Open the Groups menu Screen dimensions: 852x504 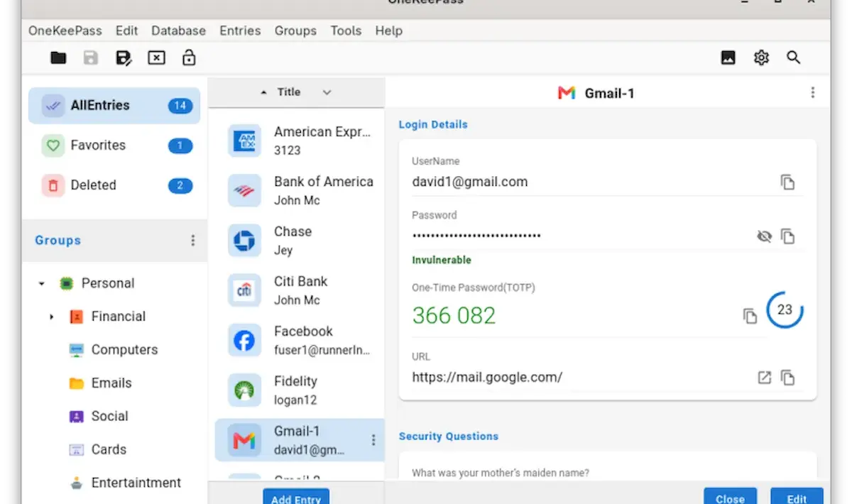coord(295,31)
